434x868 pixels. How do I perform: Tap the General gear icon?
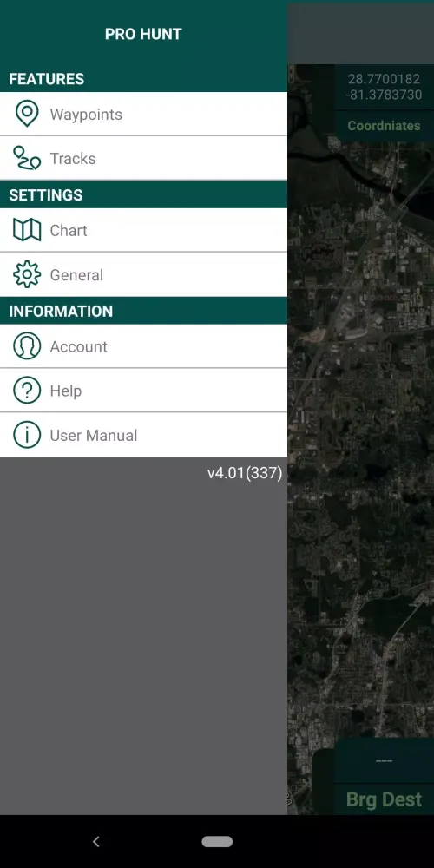(27, 274)
